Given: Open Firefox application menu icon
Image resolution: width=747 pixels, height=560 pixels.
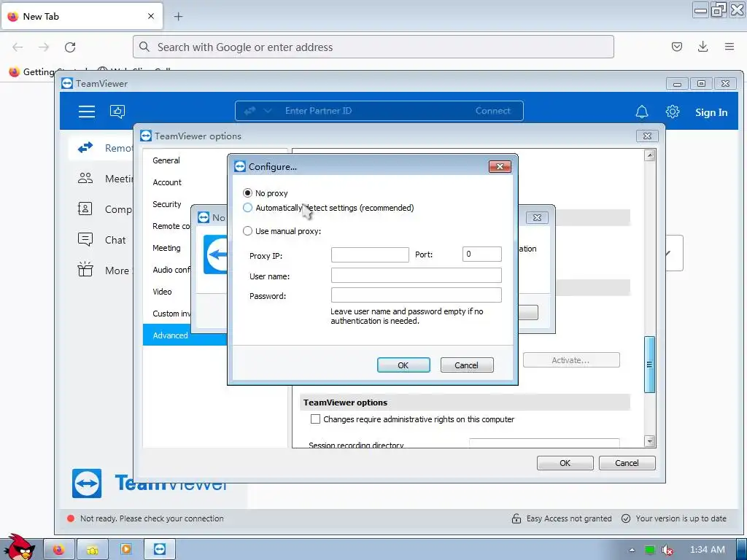Looking at the screenshot, I should tap(729, 47).
